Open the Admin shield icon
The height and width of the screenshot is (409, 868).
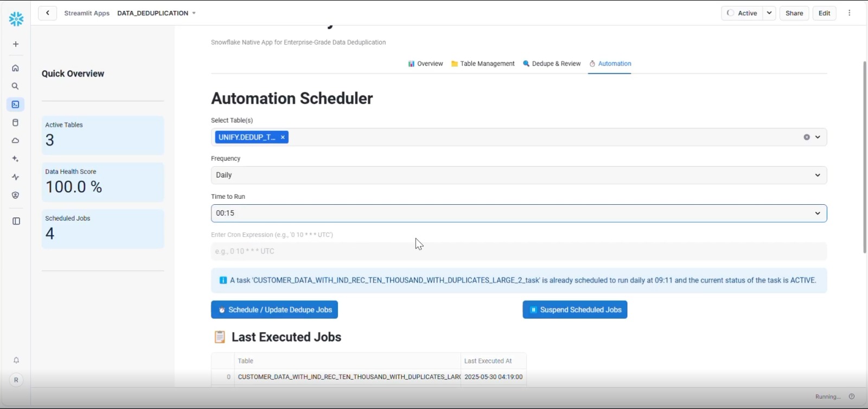(16, 196)
